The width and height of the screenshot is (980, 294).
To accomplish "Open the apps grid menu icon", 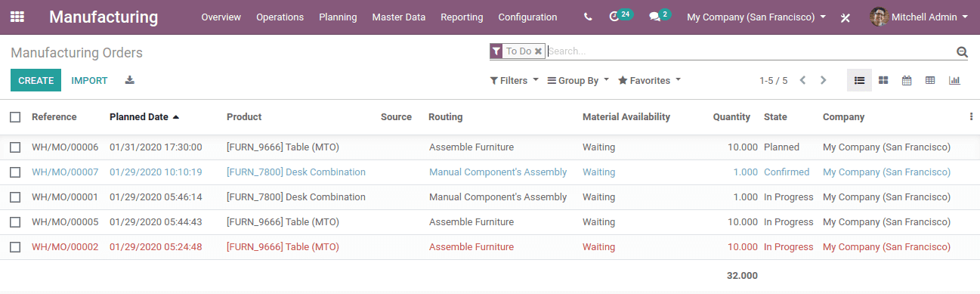I will coord(17,17).
